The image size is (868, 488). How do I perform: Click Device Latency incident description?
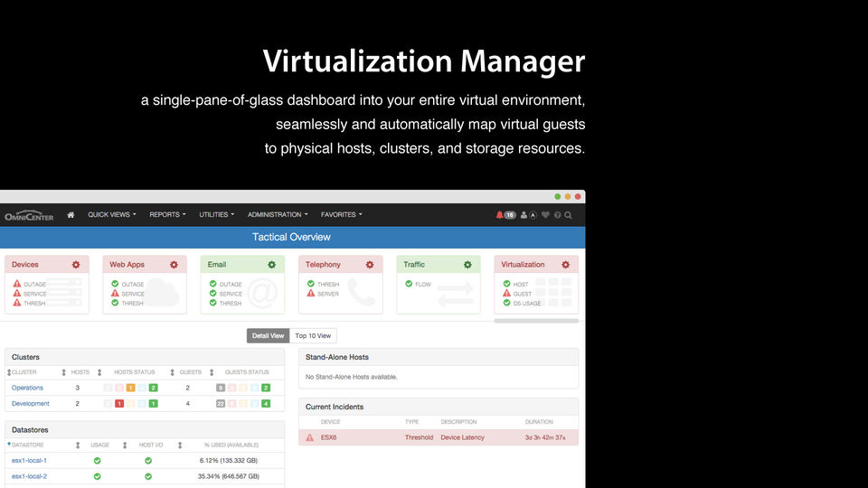pos(462,437)
